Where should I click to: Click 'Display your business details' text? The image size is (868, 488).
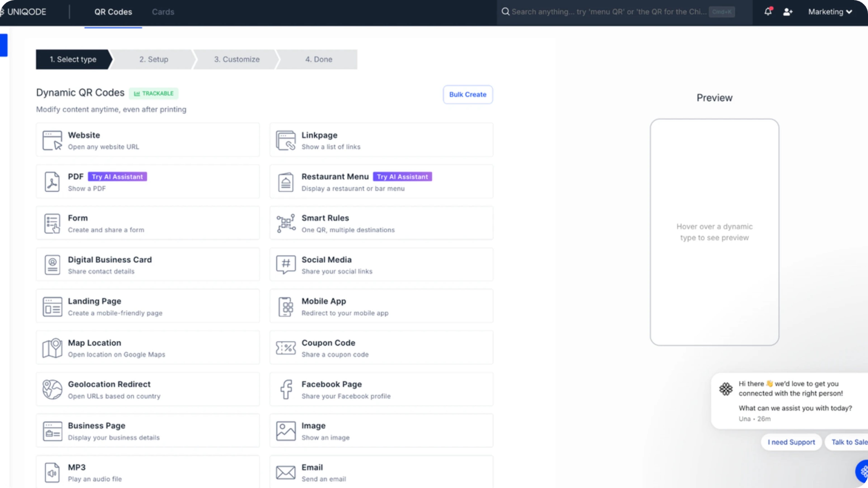coord(114,438)
